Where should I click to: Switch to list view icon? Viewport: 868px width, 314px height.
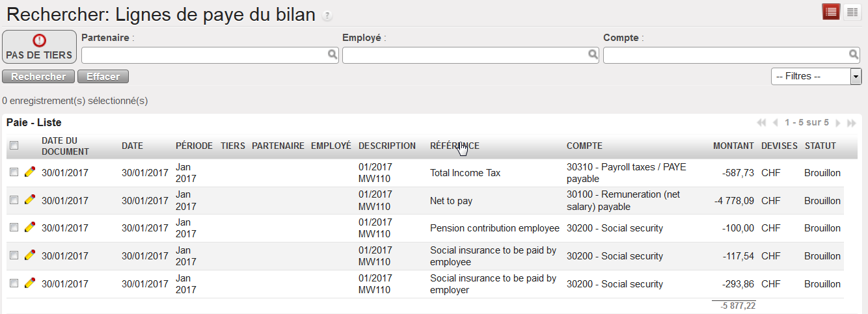[x=831, y=12]
